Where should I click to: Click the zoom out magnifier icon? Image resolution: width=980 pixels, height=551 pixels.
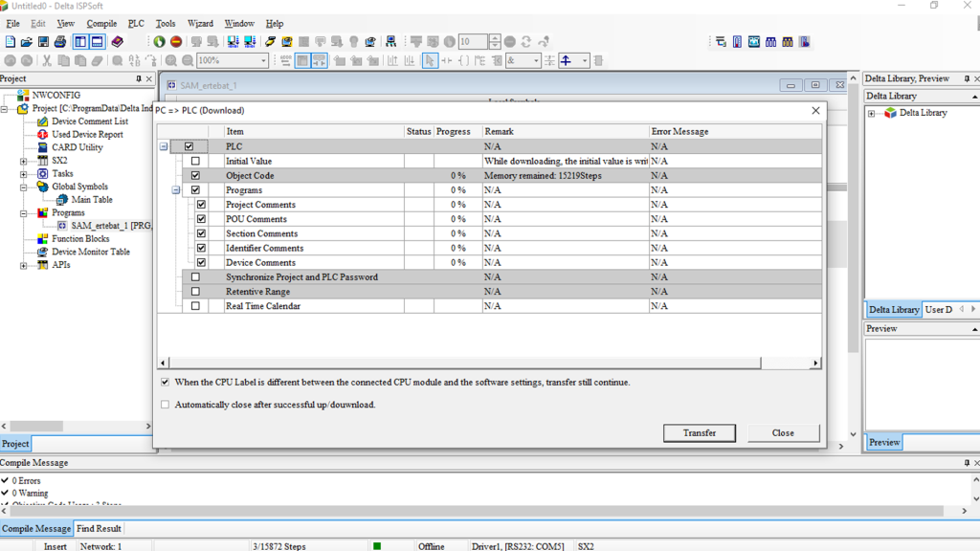click(188, 60)
